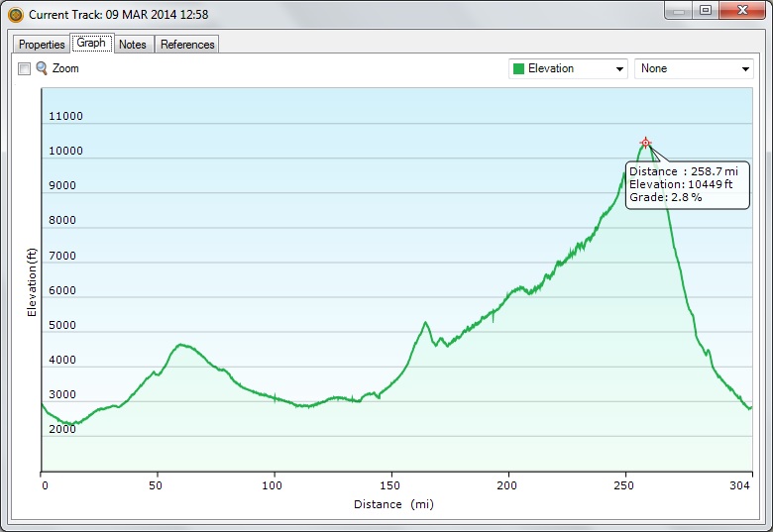Click the 7000 elevation axis label

[62, 256]
